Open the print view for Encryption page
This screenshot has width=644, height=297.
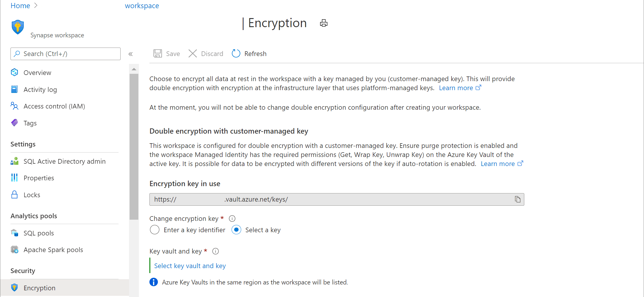click(323, 23)
